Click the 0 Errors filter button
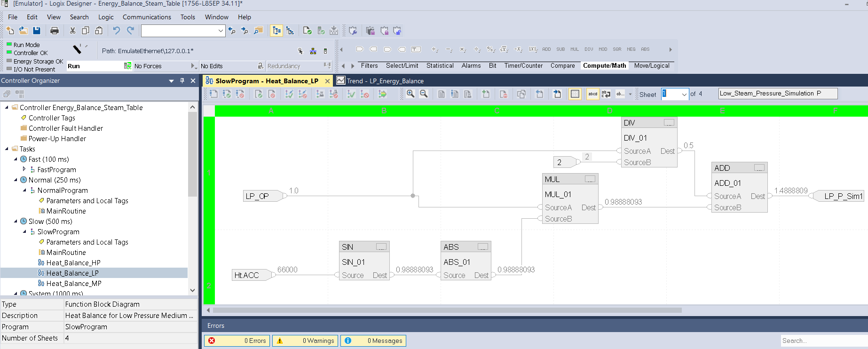 [237, 341]
